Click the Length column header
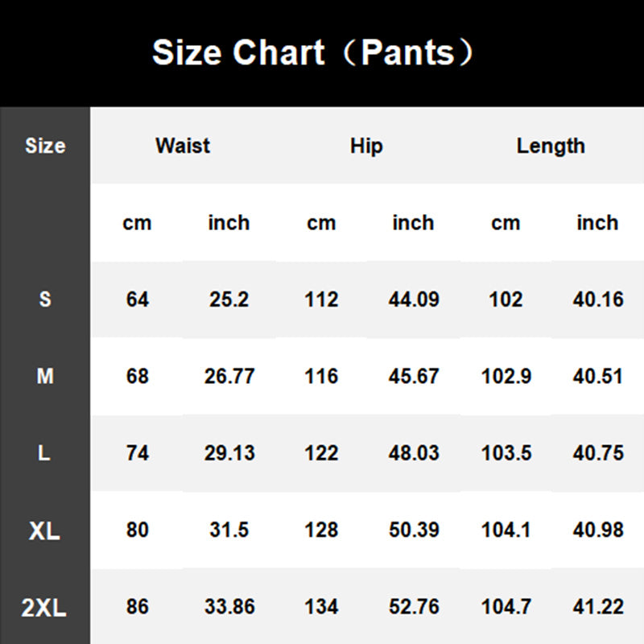Screen dimensions: 644x644 tap(551, 146)
